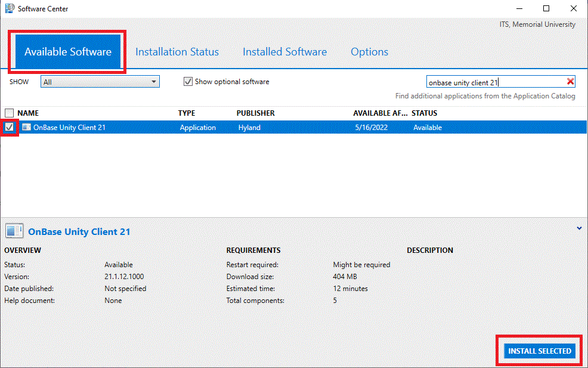588x368 pixels.
Task: Open the Installation Status tab
Action: pyautogui.click(x=177, y=52)
